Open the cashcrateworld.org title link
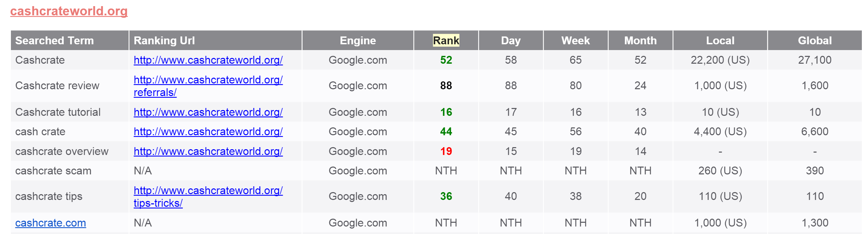Screen dimensions: 868x234 pos(69,11)
